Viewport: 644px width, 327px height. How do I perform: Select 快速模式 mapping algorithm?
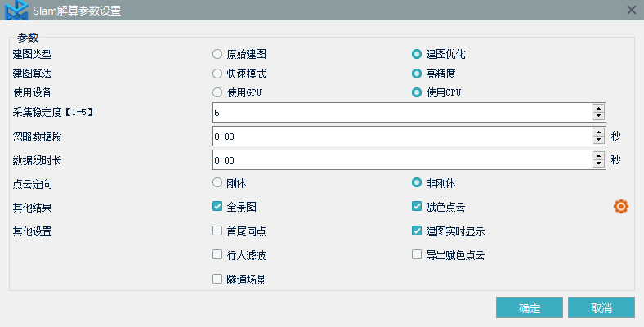[x=217, y=73]
